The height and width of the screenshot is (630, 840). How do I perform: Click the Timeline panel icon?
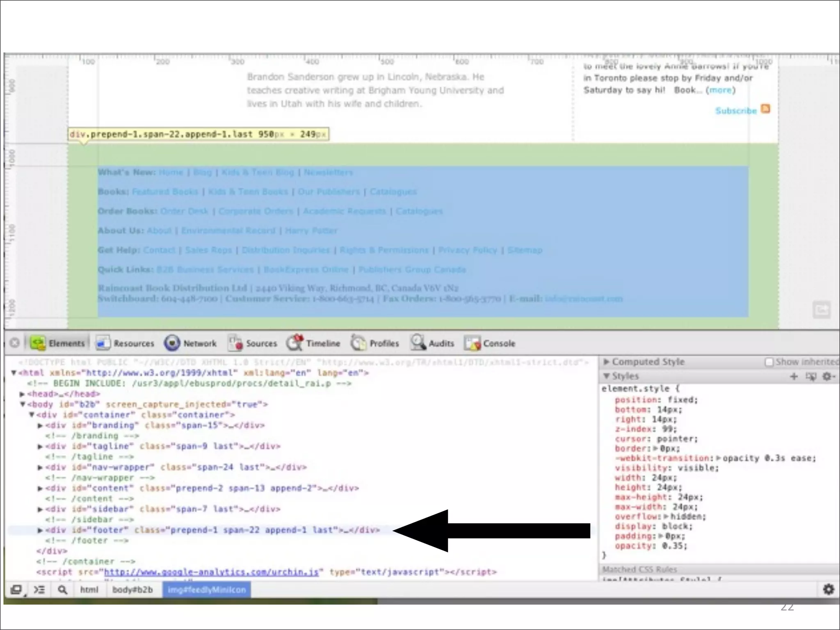tap(294, 343)
